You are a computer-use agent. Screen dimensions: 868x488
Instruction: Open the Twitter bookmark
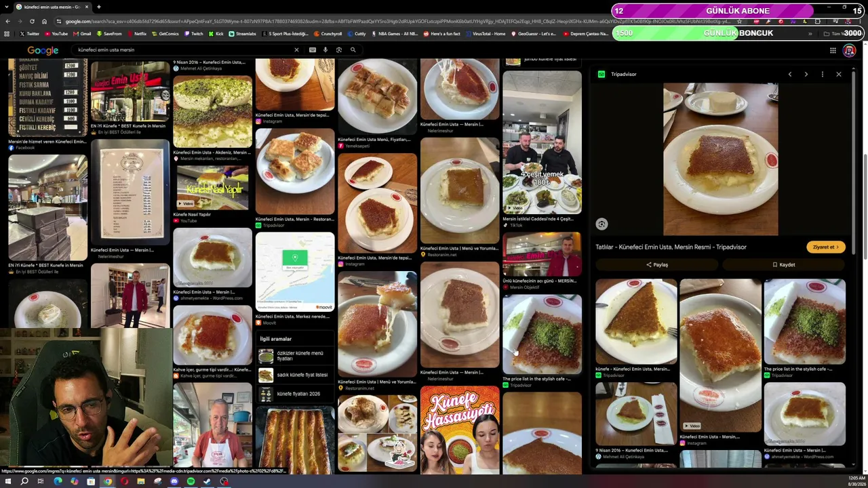pyautogui.click(x=29, y=34)
